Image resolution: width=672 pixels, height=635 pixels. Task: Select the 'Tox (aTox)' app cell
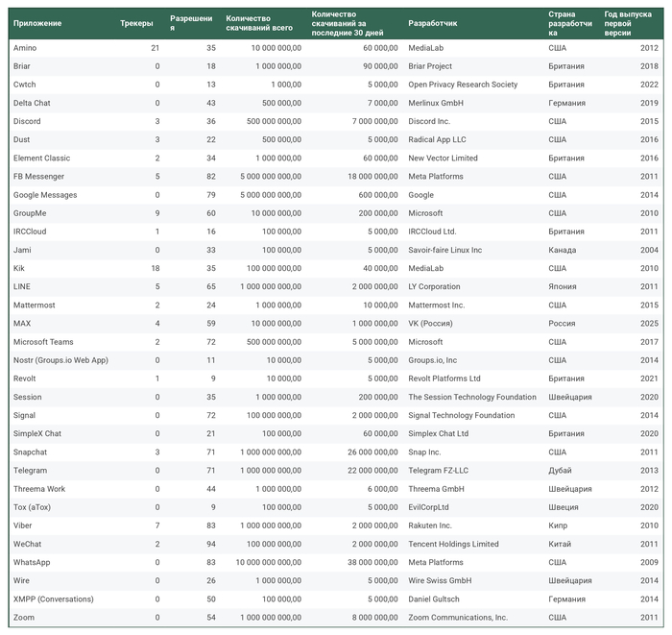[32, 507]
